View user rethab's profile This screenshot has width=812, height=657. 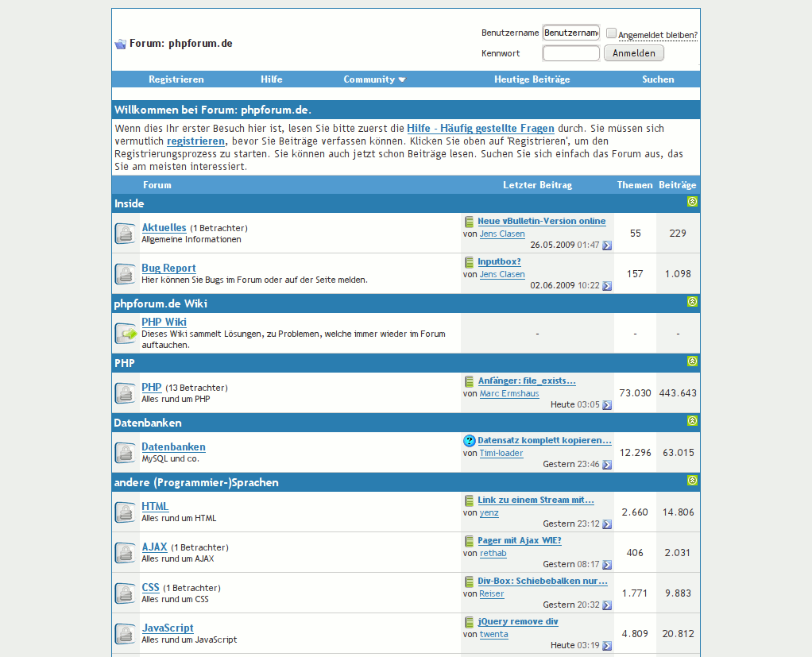click(x=493, y=553)
